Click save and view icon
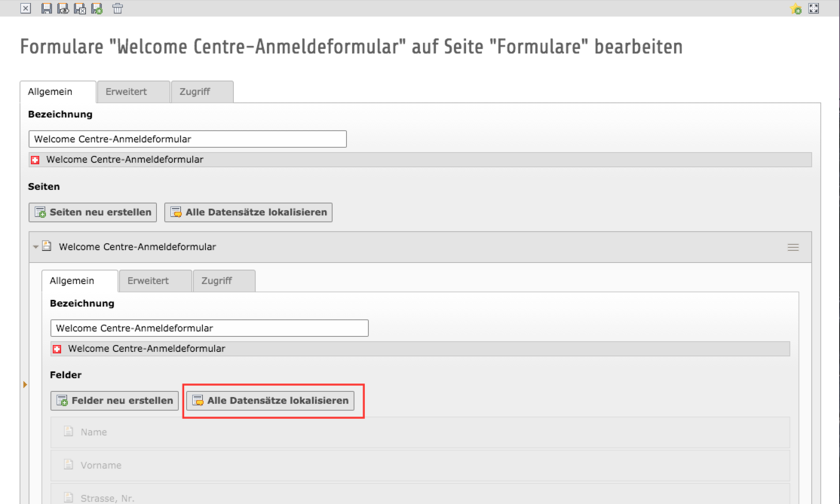This screenshot has height=504, width=840. click(x=63, y=8)
